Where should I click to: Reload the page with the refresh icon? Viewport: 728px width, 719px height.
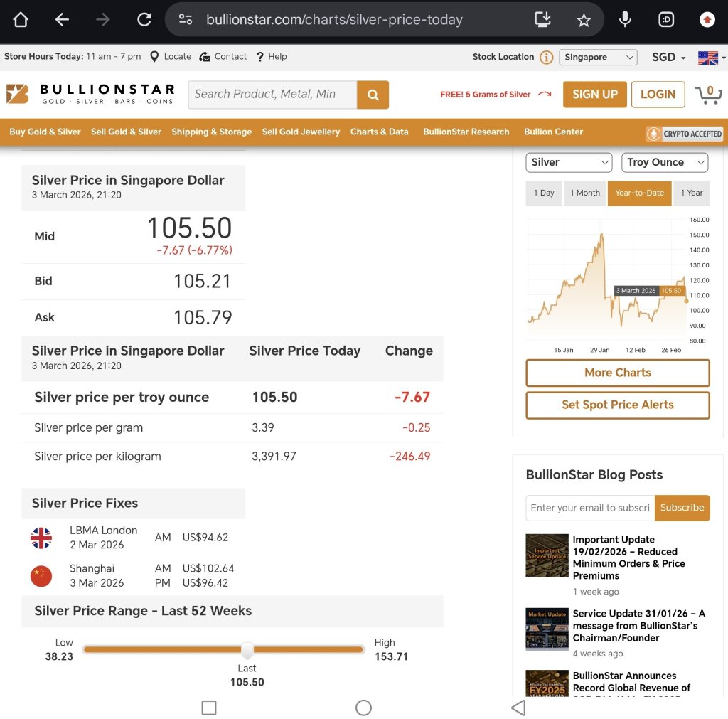pos(144,19)
